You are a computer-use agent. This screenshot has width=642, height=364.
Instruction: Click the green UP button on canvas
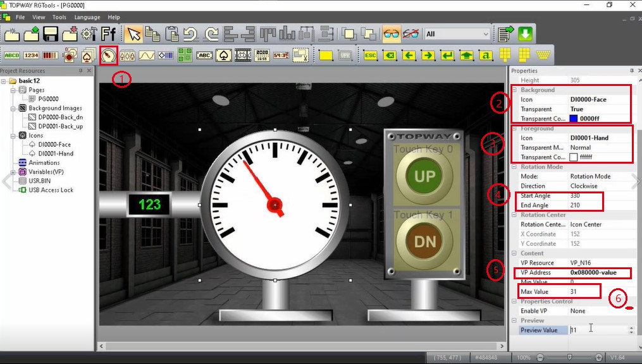pos(424,176)
